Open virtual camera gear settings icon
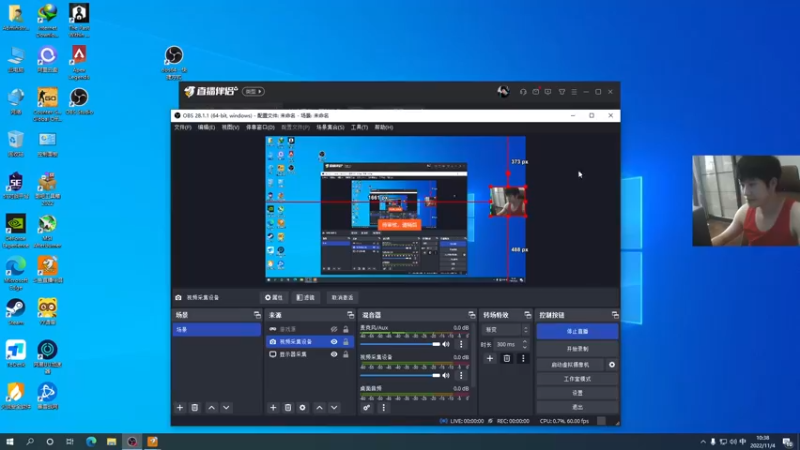The image size is (800, 450). pyautogui.click(x=612, y=365)
